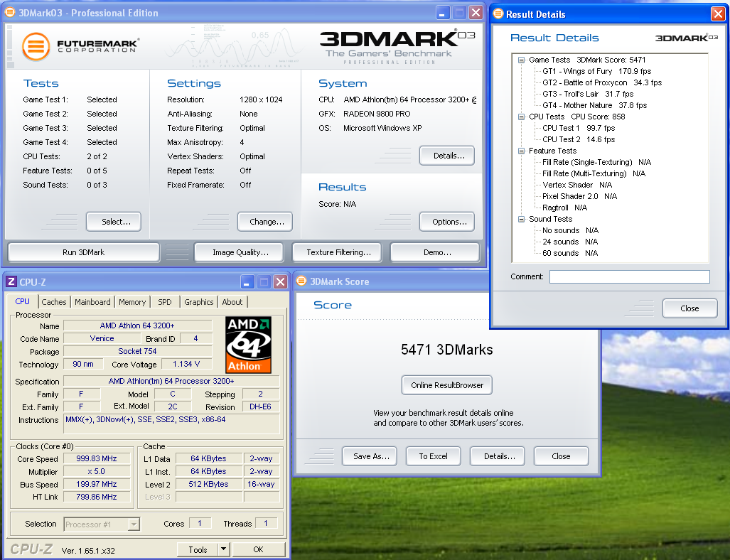Click the 3DMark03 title bar icon

(x=10, y=12)
